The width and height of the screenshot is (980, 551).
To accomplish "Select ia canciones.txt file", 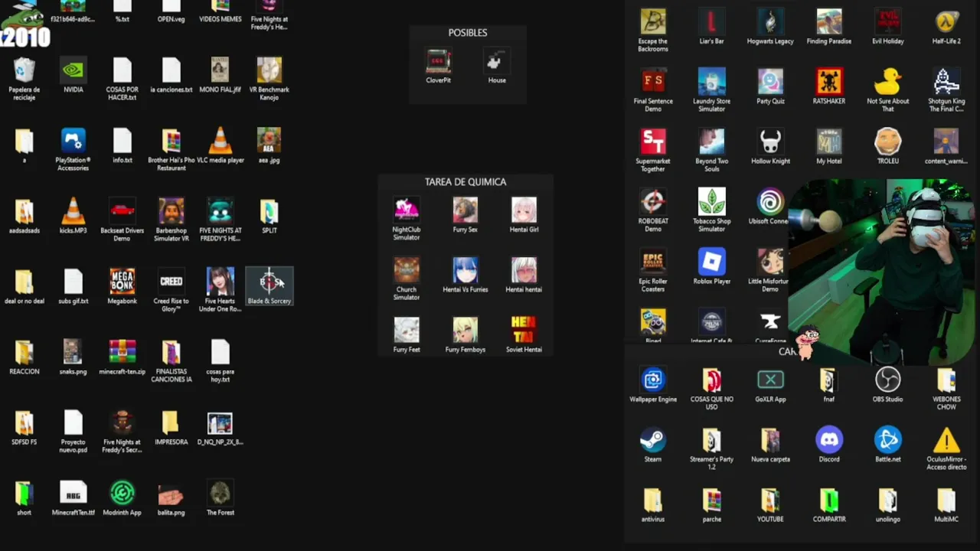I will point(171,70).
